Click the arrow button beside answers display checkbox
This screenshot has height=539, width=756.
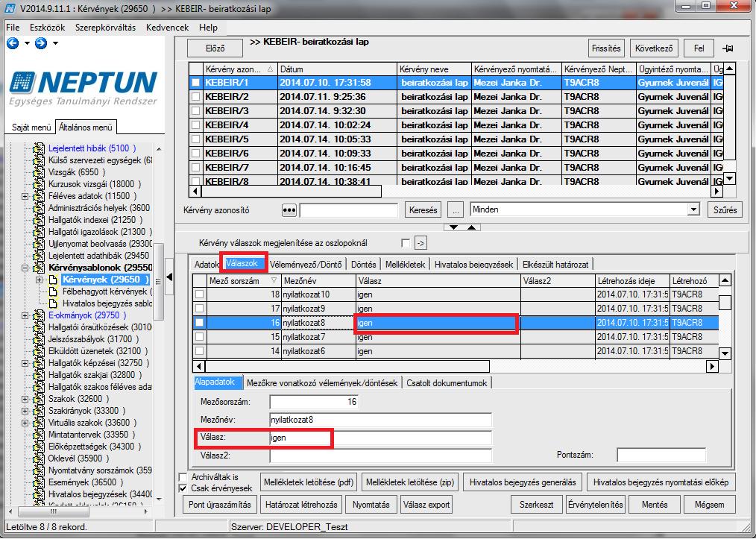pos(420,244)
